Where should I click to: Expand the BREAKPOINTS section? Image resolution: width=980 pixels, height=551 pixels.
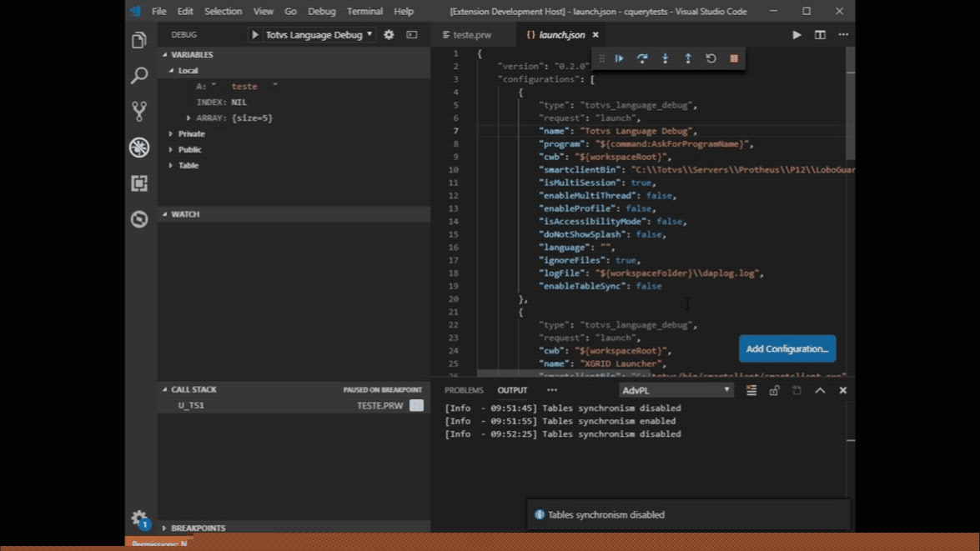coord(294,528)
